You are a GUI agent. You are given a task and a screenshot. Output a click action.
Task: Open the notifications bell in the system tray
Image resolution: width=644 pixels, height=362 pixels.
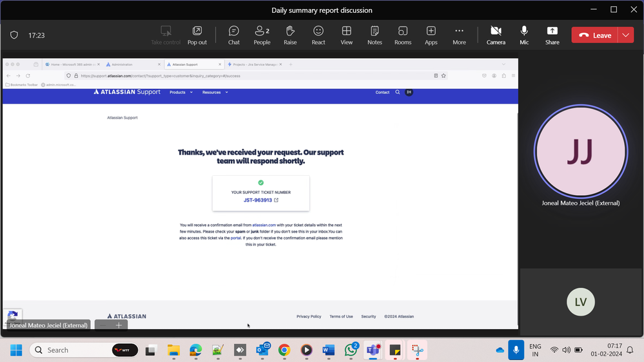click(x=630, y=350)
